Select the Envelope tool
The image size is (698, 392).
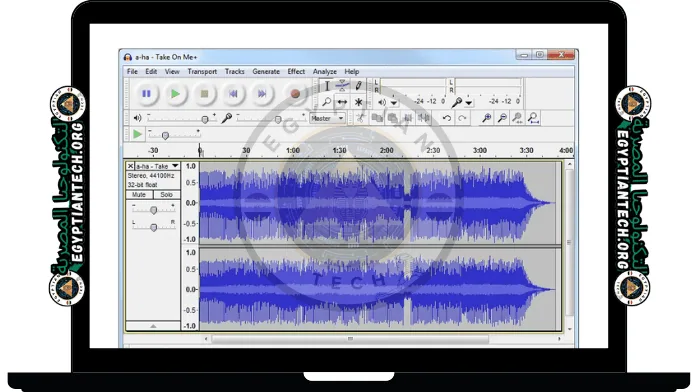(x=342, y=86)
